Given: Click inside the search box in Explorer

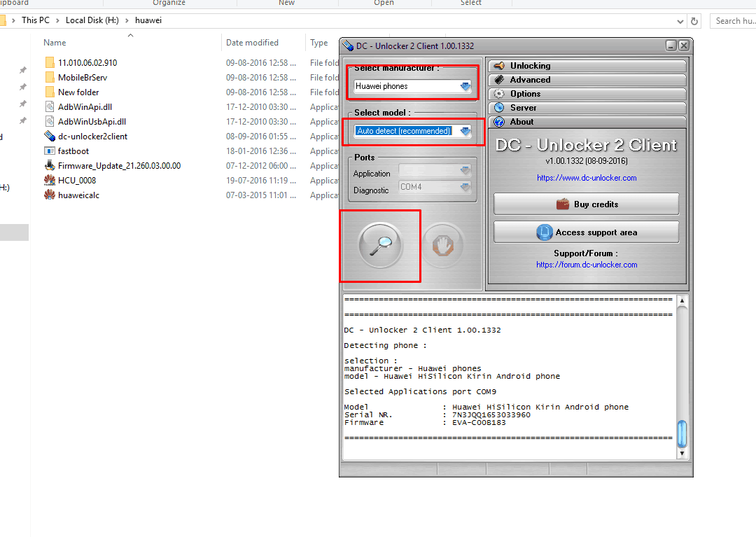Looking at the screenshot, I should point(734,21).
